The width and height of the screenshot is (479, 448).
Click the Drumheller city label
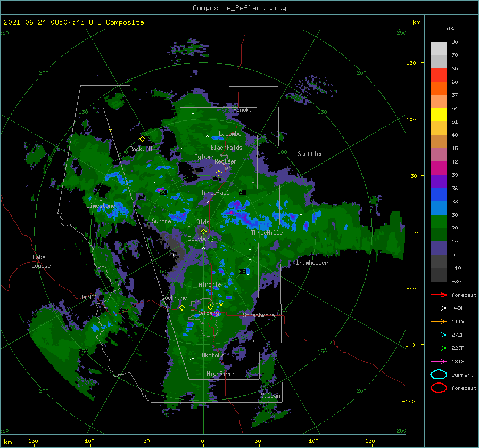pyautogui.click(x=312, y=263)
